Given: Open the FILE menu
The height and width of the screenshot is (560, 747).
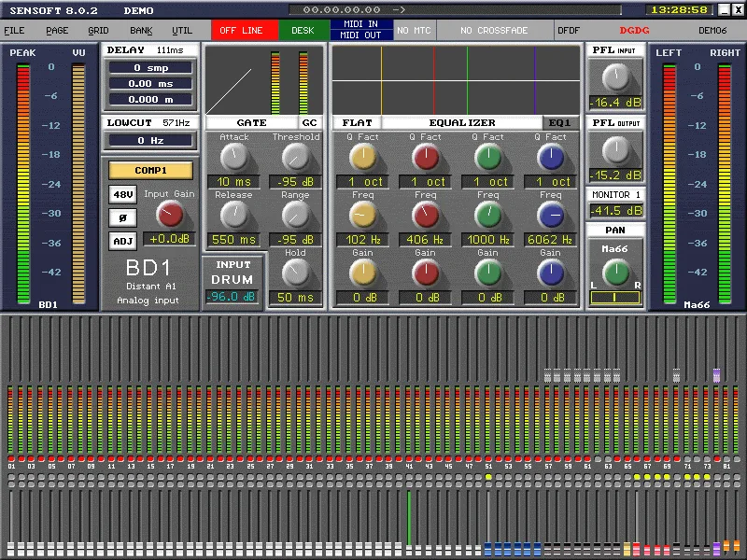Looking at the screenshot, I should (14, 31).
